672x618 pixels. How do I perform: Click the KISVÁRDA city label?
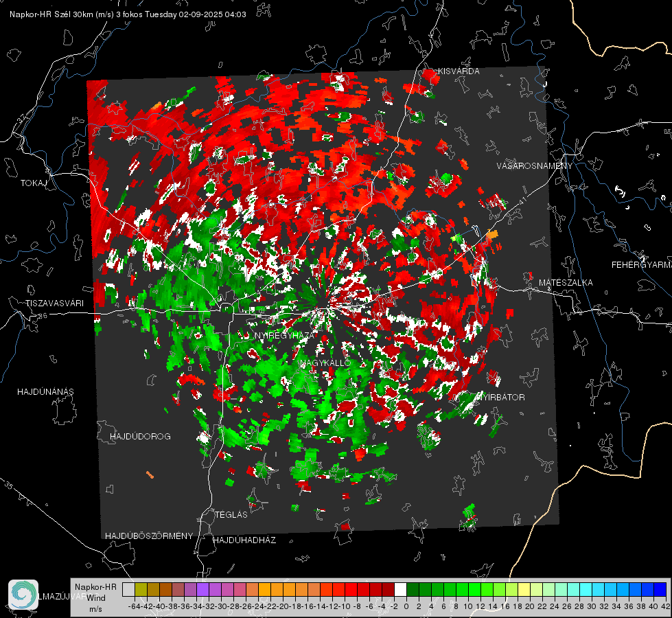coord(459,71)
